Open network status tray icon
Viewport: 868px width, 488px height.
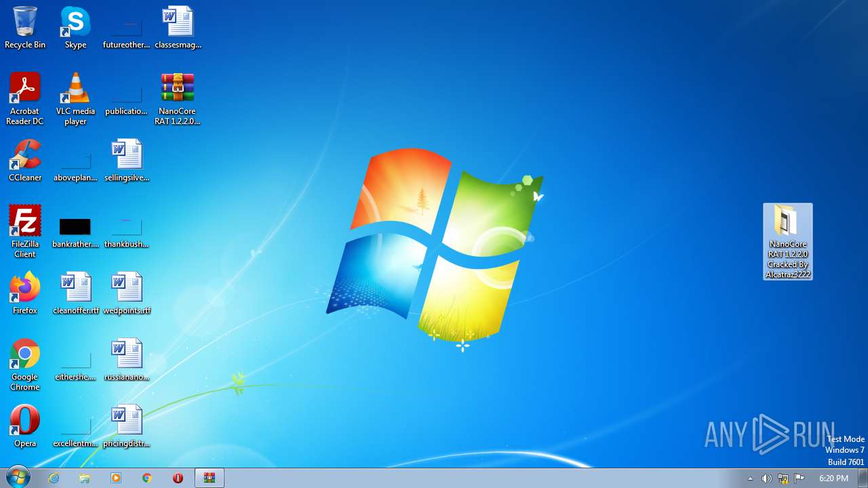(783, 479)
